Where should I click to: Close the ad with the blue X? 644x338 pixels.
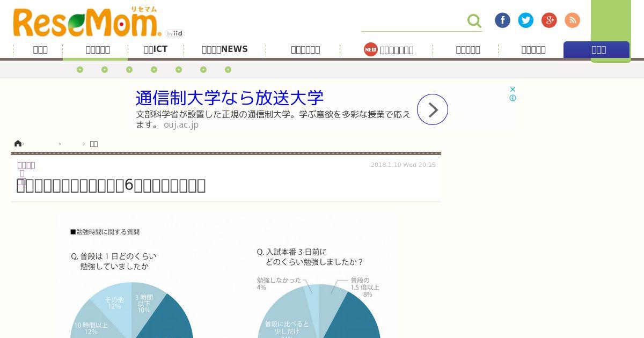click(x=513, y=89)
